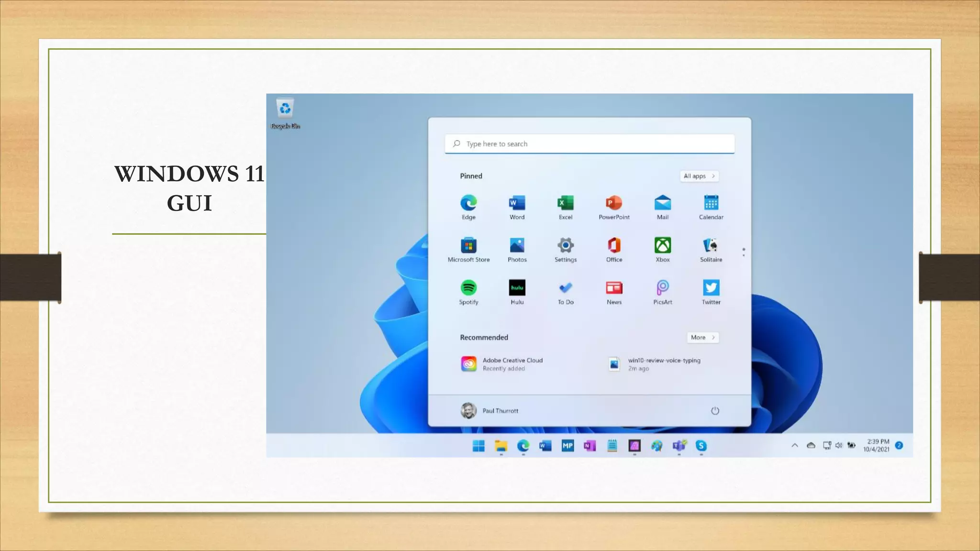Click the pinned apps page dots
Viewport: 980px width, 551px height.
pyautogui.click(x=744, y=252)
